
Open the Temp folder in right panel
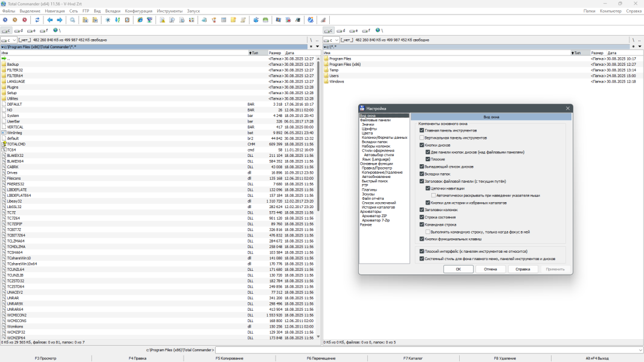(x=333, y=70)
